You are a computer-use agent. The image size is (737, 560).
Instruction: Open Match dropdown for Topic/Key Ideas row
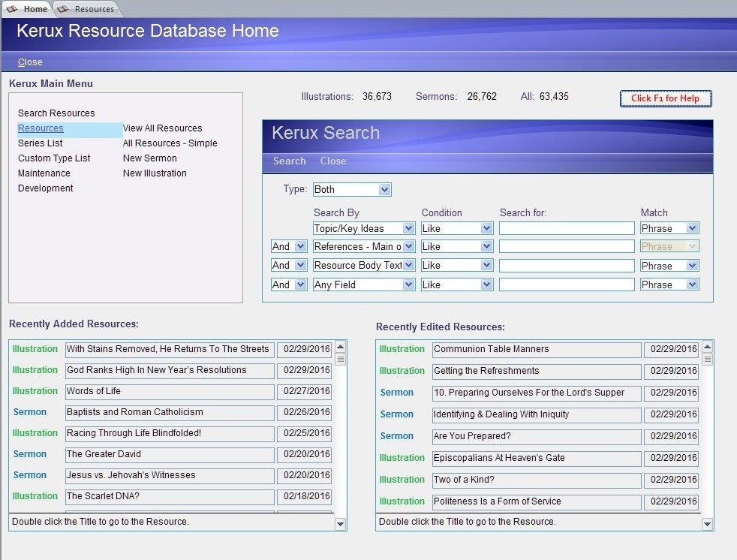[x=692, y=228]
